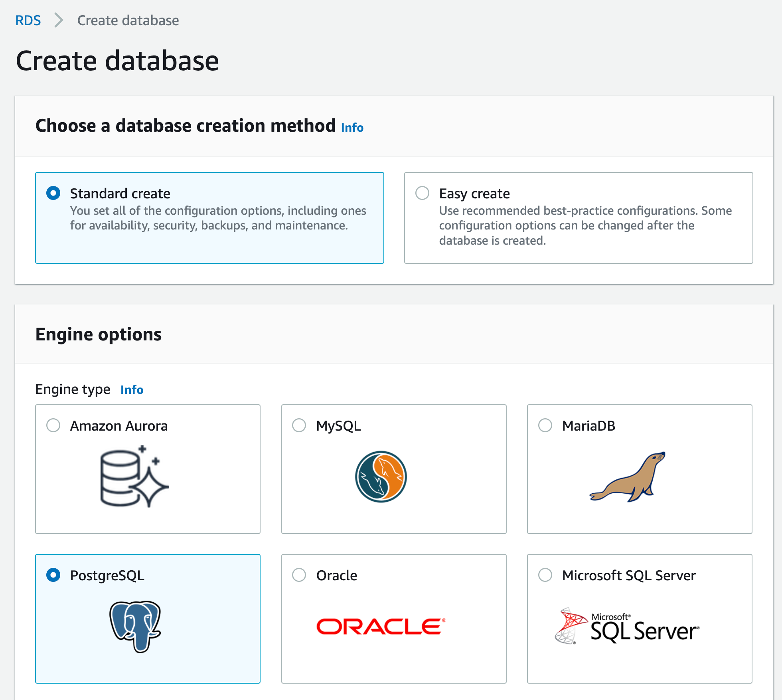Choose the MariaDB radio button

click(545, 425)
